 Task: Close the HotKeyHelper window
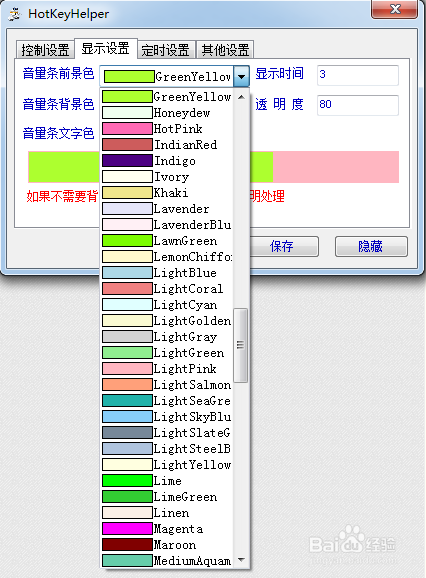(395, 9)
